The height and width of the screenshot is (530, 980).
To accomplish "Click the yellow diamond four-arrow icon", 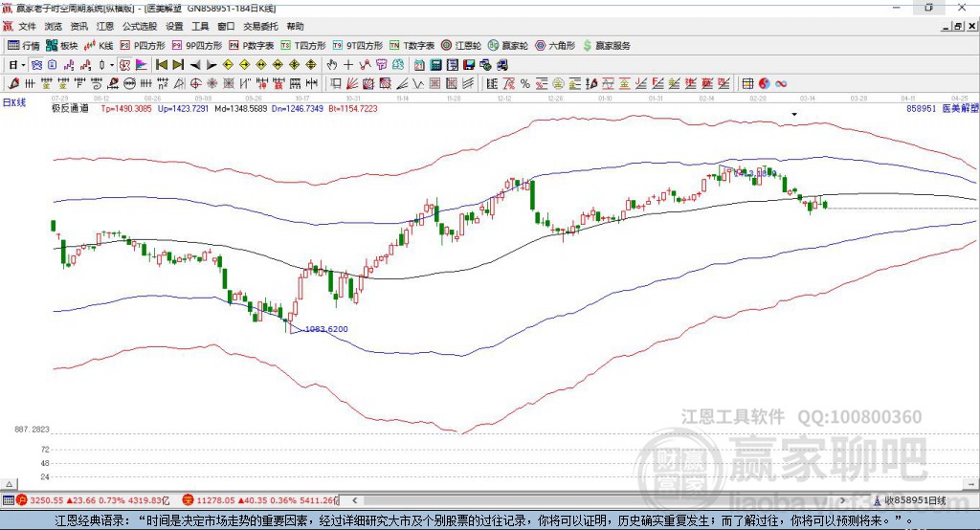I will tap(295, 65).
